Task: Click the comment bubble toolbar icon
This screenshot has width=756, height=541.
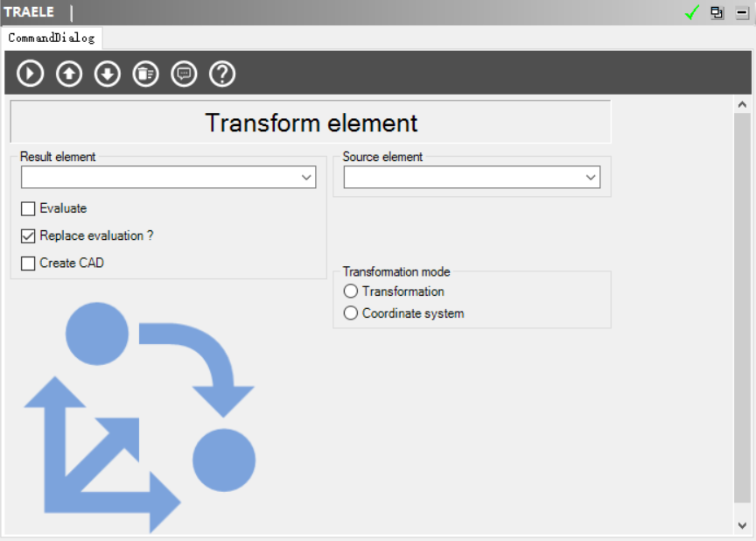Action: tap(184, 74)
